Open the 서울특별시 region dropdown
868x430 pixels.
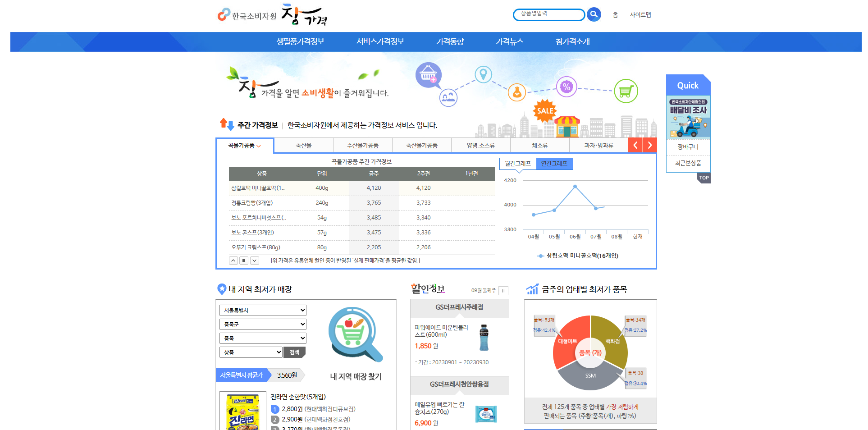point(263,311)
